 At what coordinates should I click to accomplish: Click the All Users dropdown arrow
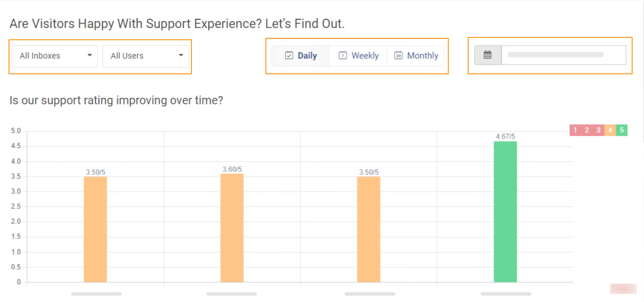(181, 55)
